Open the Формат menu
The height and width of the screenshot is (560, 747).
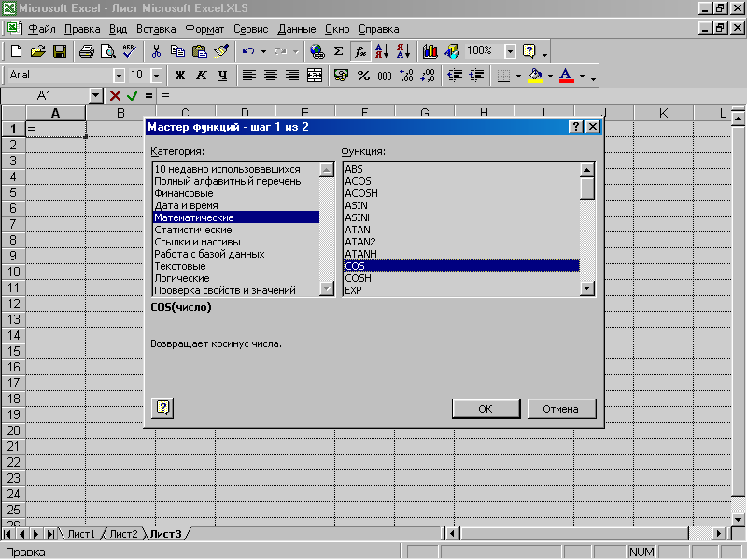tap(204, 29)
